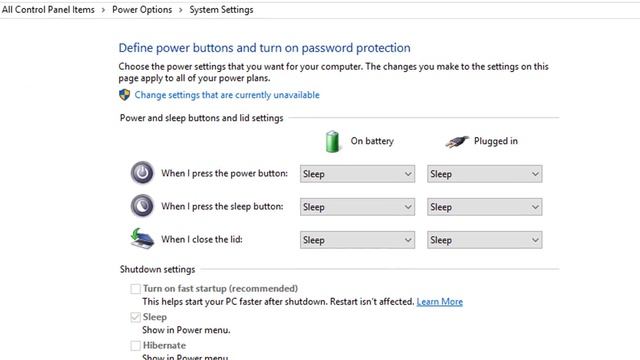
Task: Click 'When I close the lid:' label
Action: [202, 239]
